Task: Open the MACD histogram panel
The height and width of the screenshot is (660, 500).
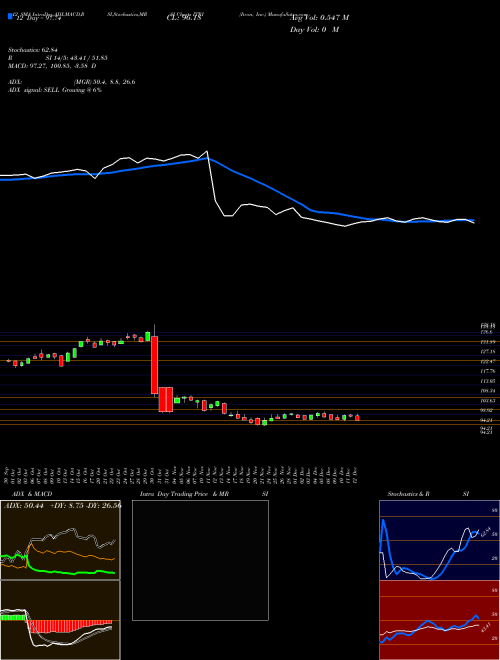Action: pyautogui.click(x=60, y=620)
